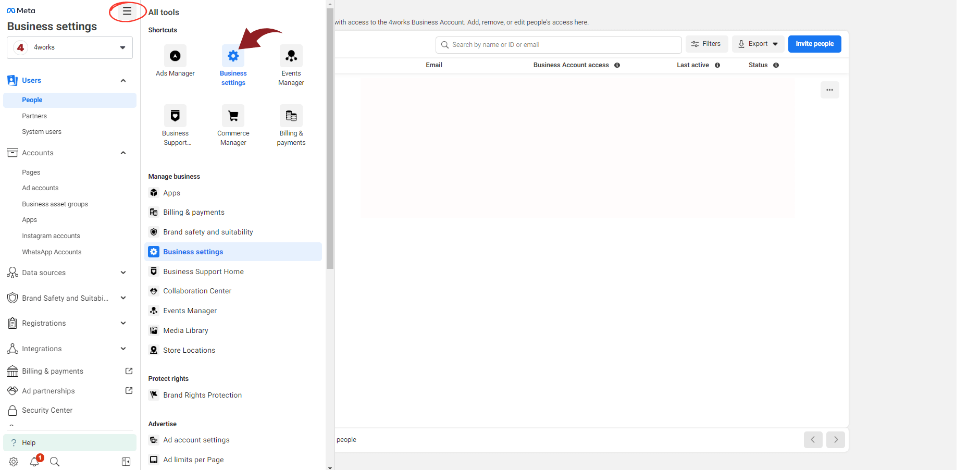Show info for Last active column
Viewport: 980px width, 470px height.
pyautogui.click(x=717, y=65)
